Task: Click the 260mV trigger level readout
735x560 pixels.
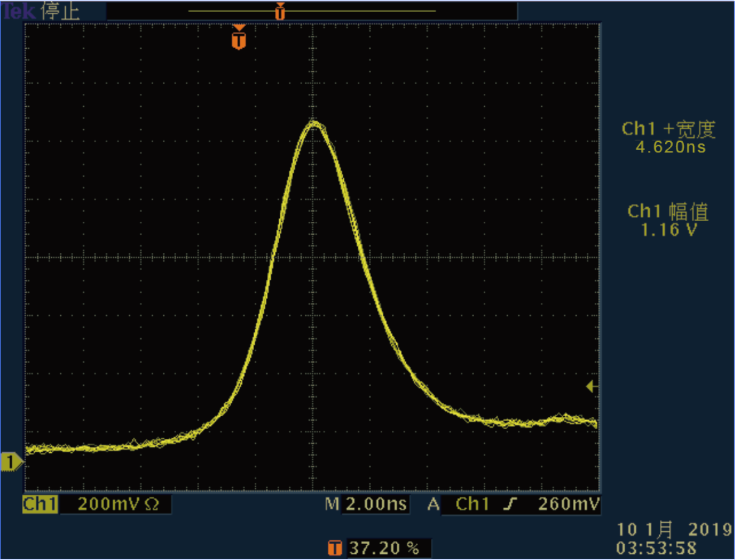Action: (x=569, y=505)
